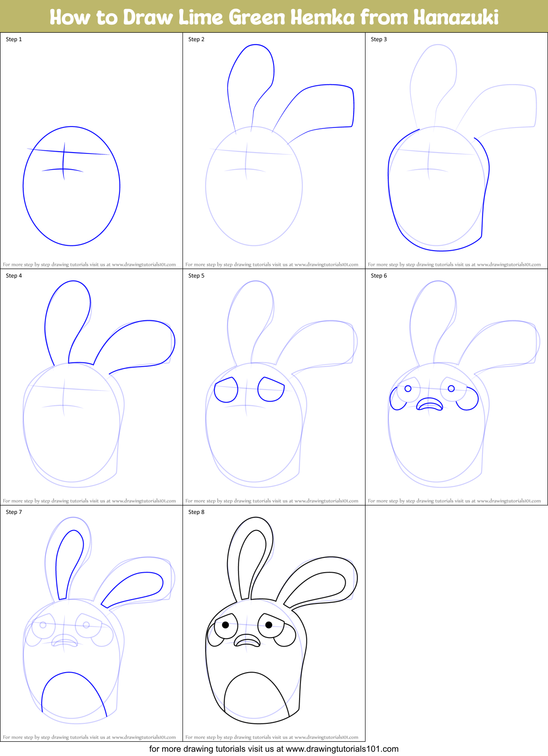The image size is (548, 756).
Task: Click the footer link text in Step 2 panel
Action: pos(272,265)
